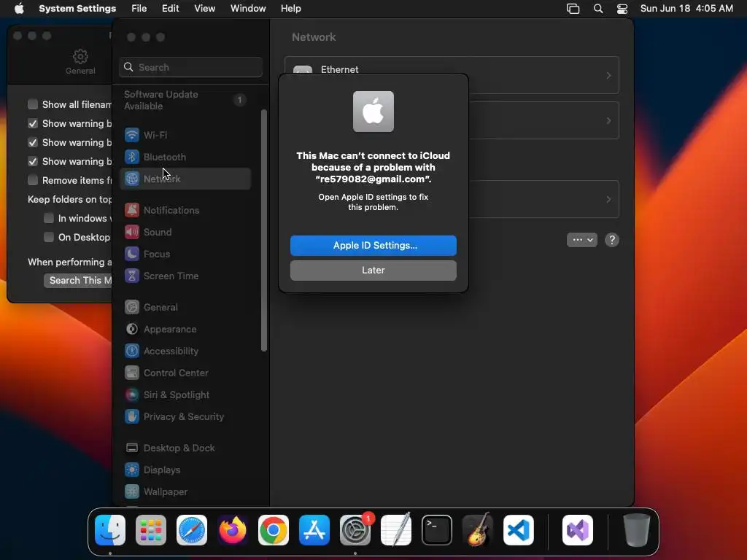Open Software Update Available notice
This screenshot has height=560, width=747.
[x=185, y=100]
